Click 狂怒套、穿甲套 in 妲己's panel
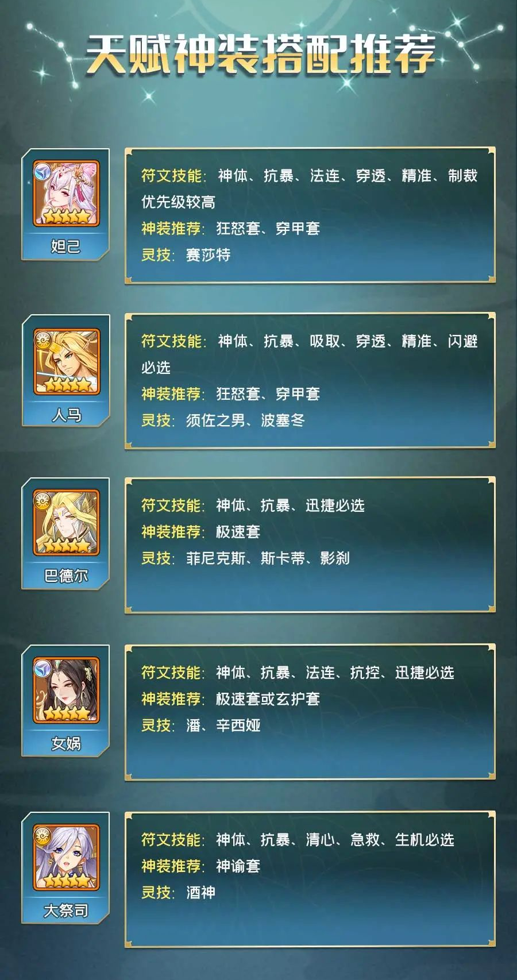Viewport: 517px width, 980px height. [x=268, y=229]
